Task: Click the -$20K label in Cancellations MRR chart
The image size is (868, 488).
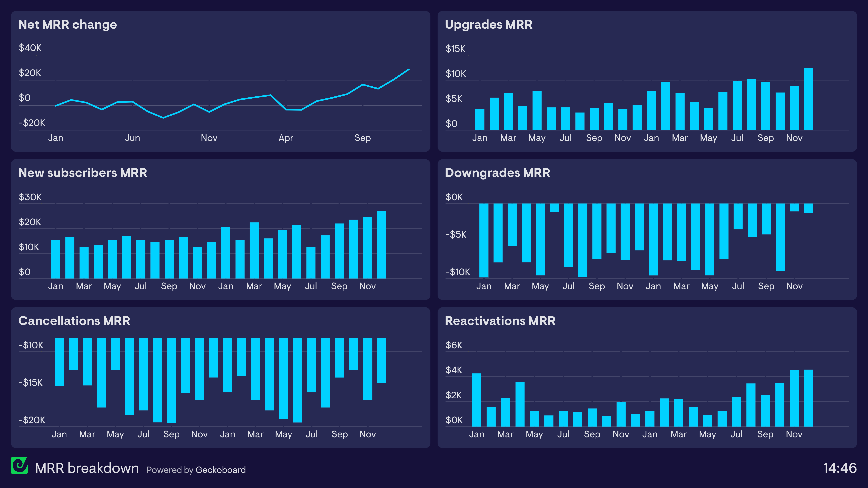Action: [x=32, y=420]
